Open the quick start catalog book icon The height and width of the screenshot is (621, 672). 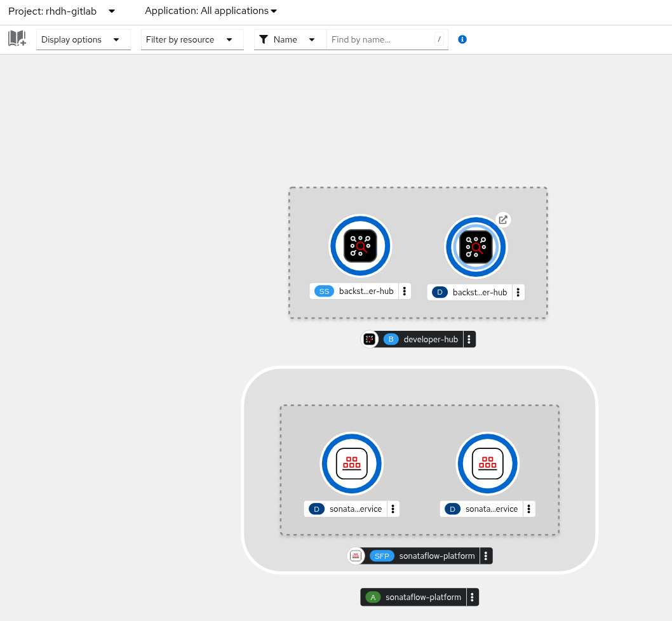click(17, 39)
